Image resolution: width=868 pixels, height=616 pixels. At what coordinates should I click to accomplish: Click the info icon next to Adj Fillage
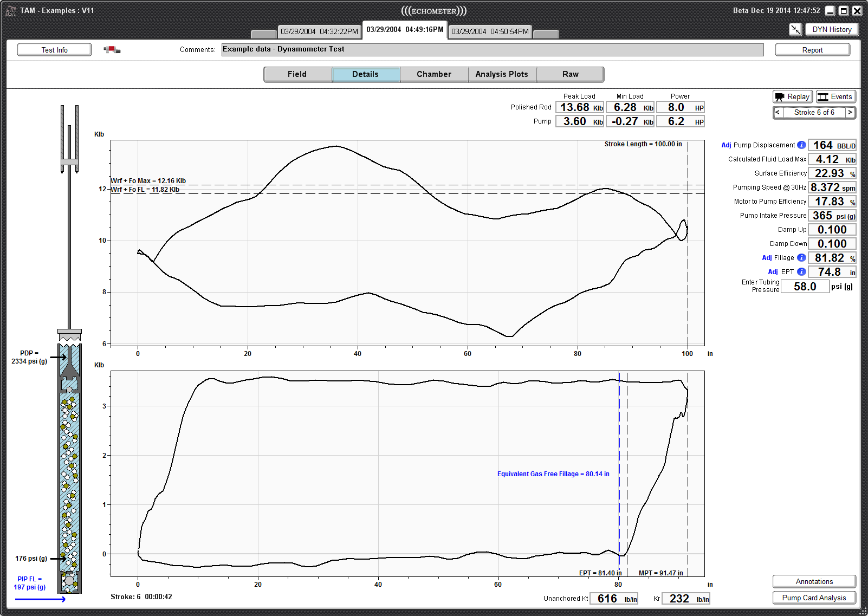click(801, 257)
